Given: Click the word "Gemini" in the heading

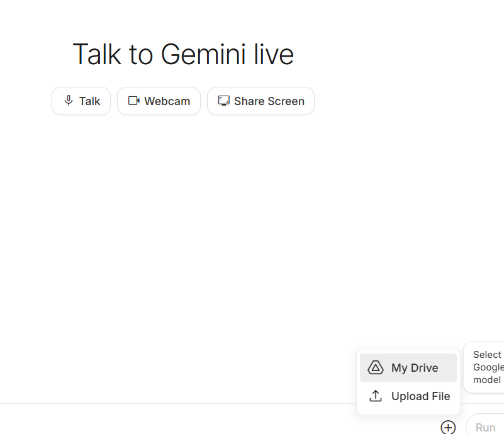Looking at the screenshot, I should [203, 55].
